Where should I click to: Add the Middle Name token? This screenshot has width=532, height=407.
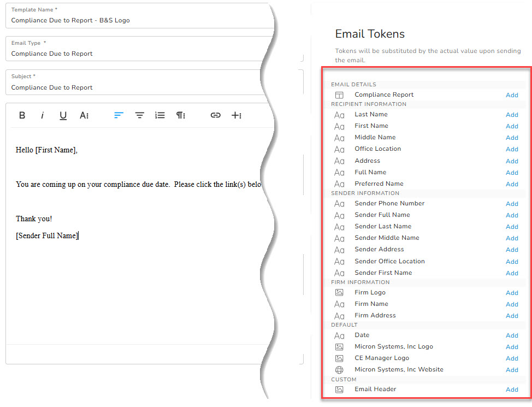(x=512, y=138)
